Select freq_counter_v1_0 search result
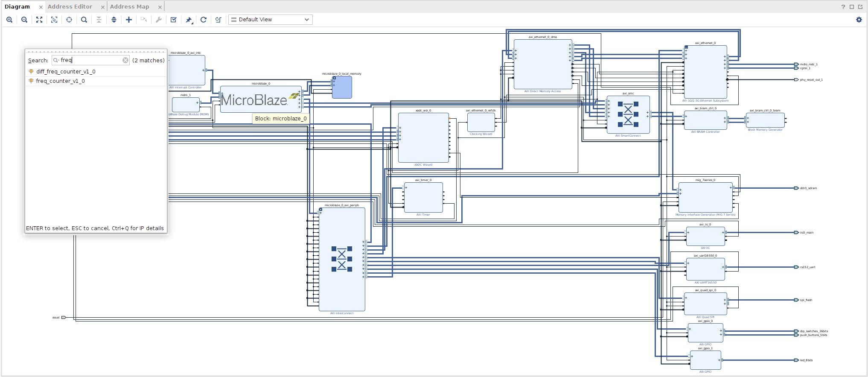Viewport: 868px width, 377px height. [96, 81]
